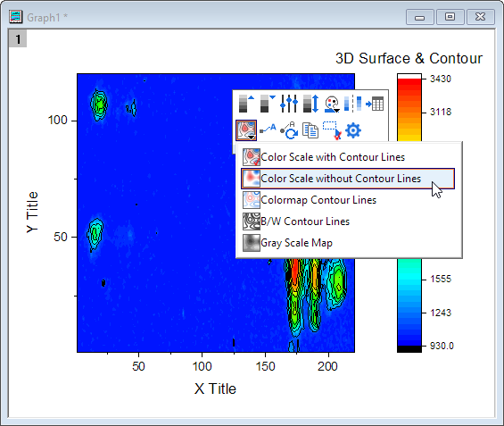Select the '3D Surface & Contour' title text
The width and height of the screenshot is (504, 426).
pos(409,59)
